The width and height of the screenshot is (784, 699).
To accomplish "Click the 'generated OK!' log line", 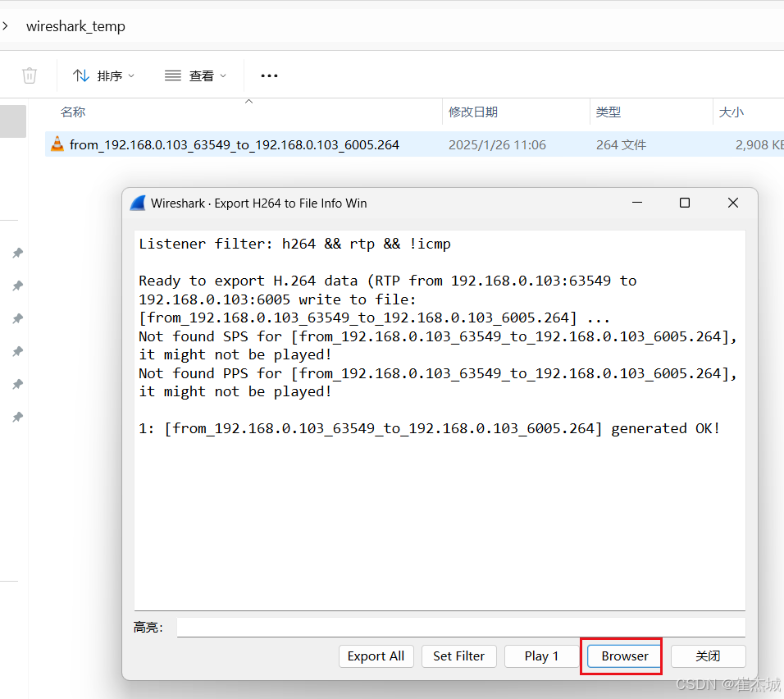I will pos(429,428).
